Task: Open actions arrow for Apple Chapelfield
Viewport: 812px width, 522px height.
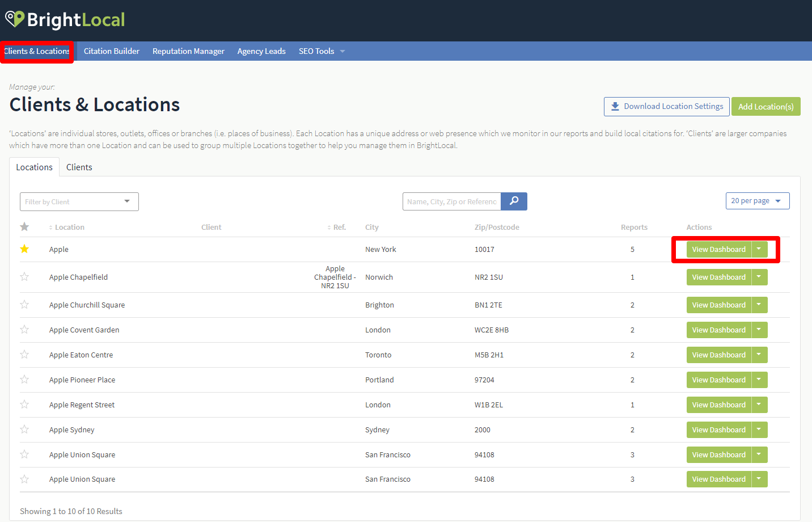Action: (759, 277)
